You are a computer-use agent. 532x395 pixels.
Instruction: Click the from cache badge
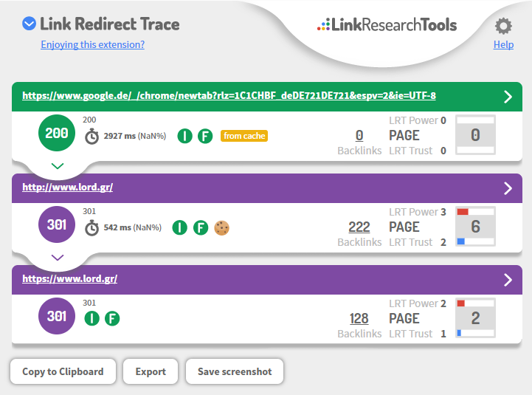point(244,136)
